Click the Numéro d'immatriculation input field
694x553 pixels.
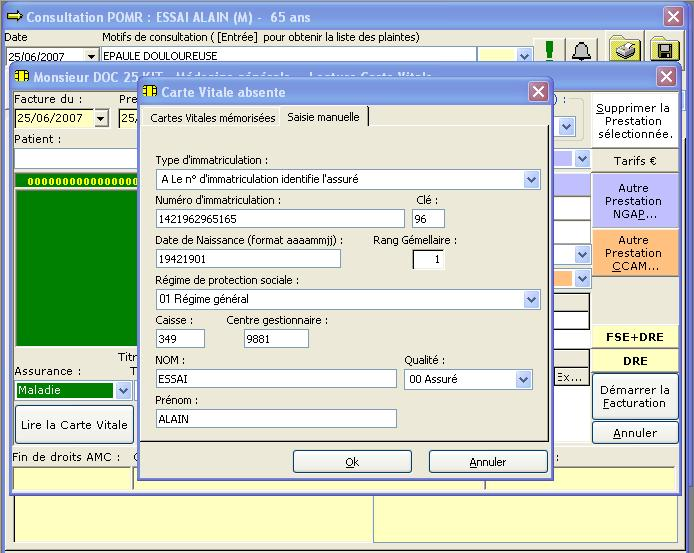tap(280, 219)
